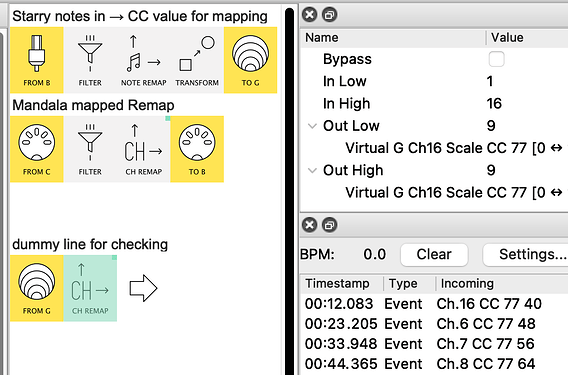568x375 pixels.
Task: Toggle the Bypass checkbox
Action: pyautogui.click(x=496, y=59)
